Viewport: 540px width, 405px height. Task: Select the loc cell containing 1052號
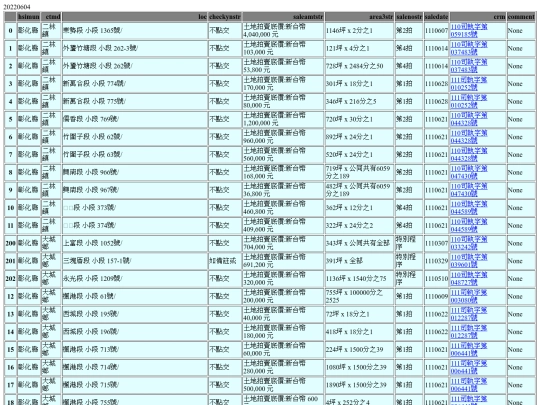(x=135, y=243)
